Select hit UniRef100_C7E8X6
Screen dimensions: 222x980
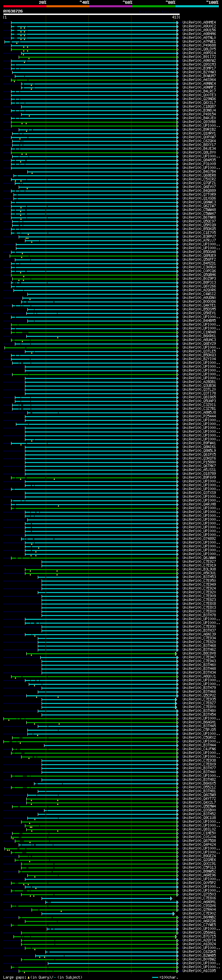(199, 898)
